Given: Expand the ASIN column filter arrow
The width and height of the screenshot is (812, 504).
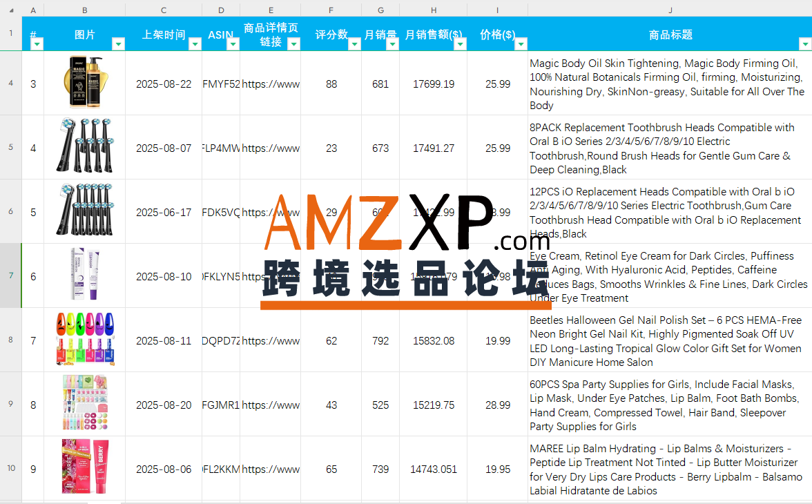Looking at the screenshot, I should pyautogui.click(x=233, y=43).
